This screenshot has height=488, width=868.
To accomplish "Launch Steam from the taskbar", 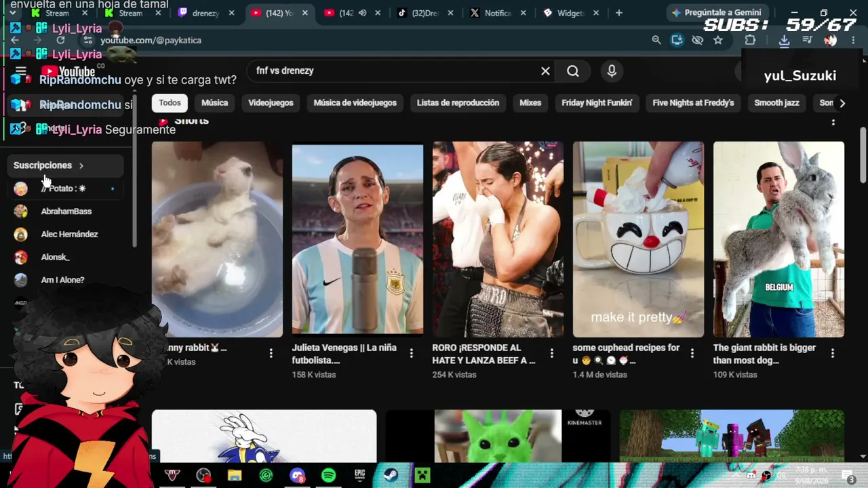I will [x=391, y=475].
